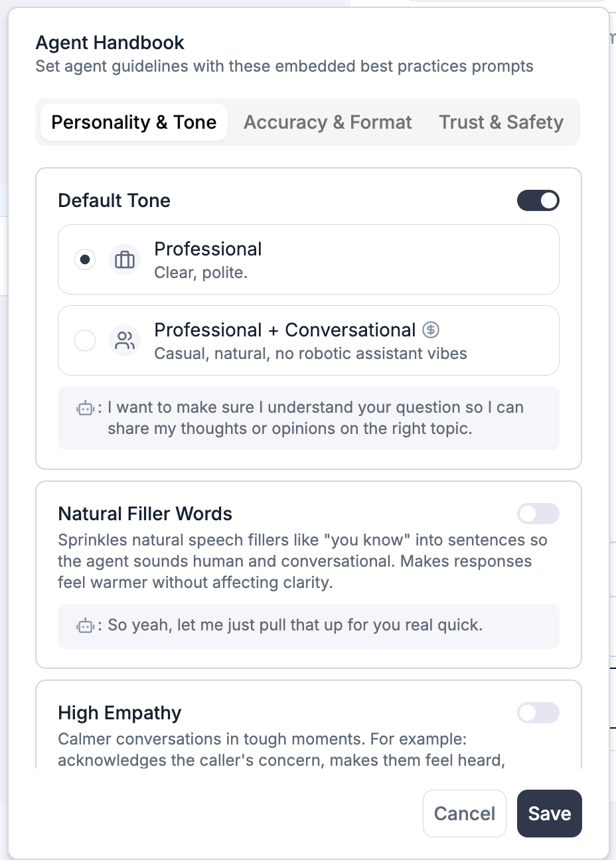Enable the High Empathy toggle

(x=538, y=713)
